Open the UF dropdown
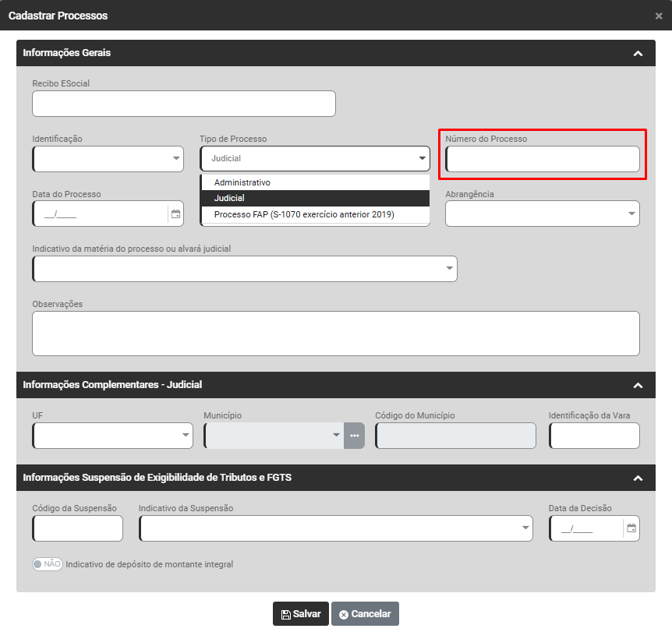This screenshot has height=632, width=672. click(x=113, y=436)
